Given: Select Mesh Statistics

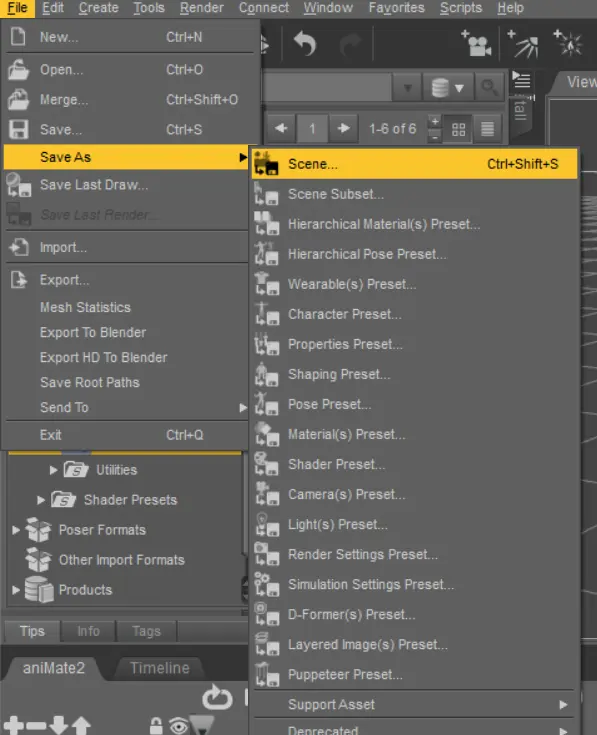Looking at the screenshot, I should (x=127, y=308).
